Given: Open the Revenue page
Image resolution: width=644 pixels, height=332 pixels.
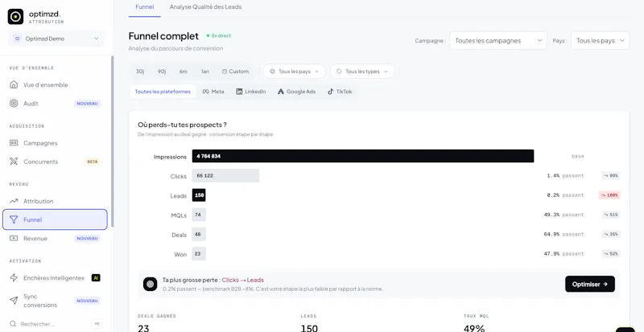Looking at the screenshot, I should [x=55, y=239].
